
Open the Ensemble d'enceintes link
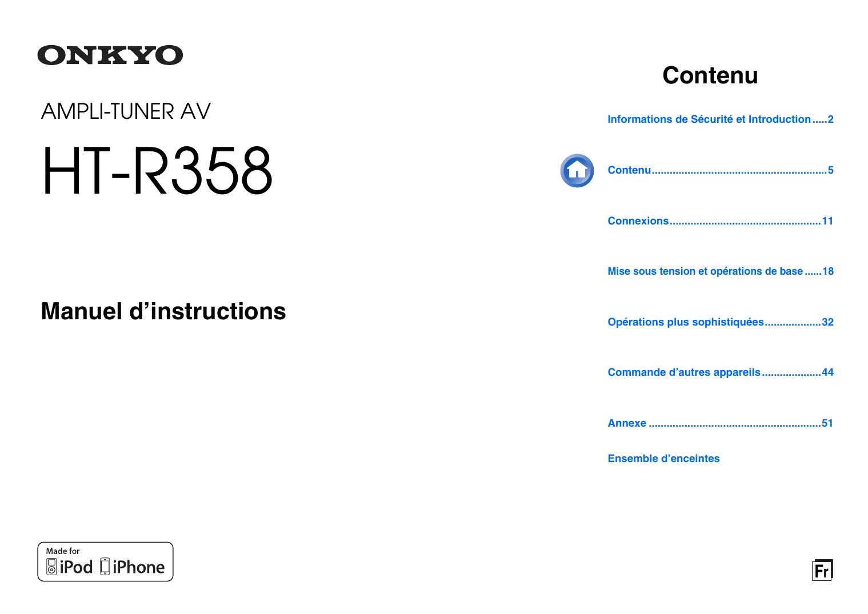click(x=663, y=459)
